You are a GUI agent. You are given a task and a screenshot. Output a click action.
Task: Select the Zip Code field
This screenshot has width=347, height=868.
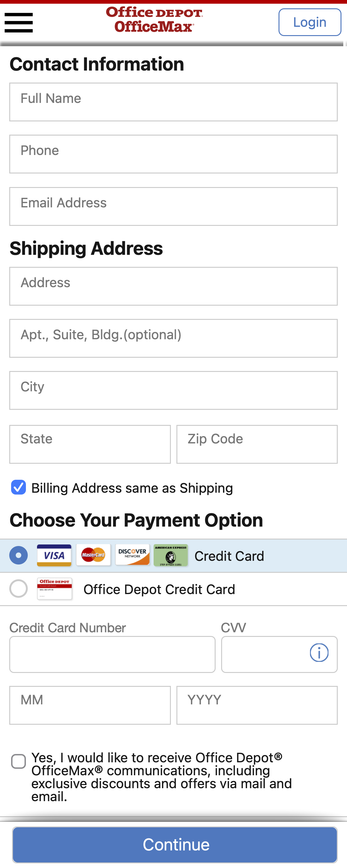tap(257, 444)
